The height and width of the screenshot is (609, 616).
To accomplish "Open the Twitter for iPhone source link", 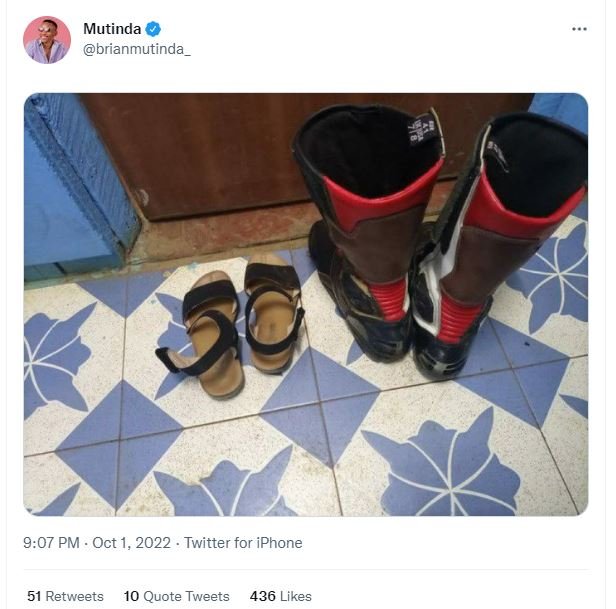I will click(x=243, y=543).
